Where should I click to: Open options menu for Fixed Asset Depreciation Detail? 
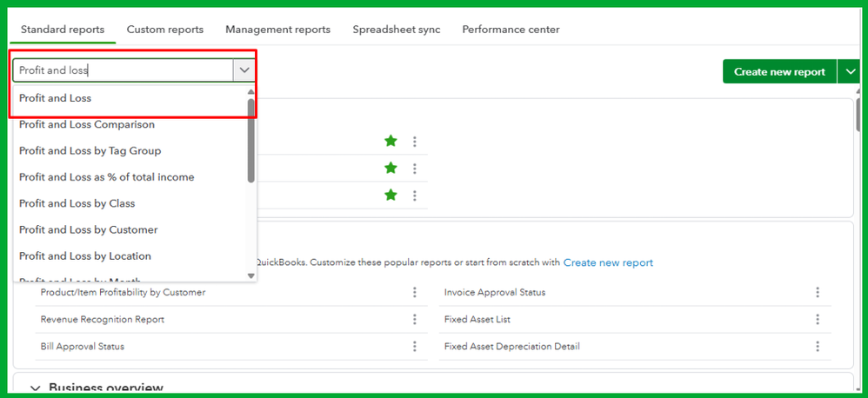pyautogui.click(x=818, y=347)
